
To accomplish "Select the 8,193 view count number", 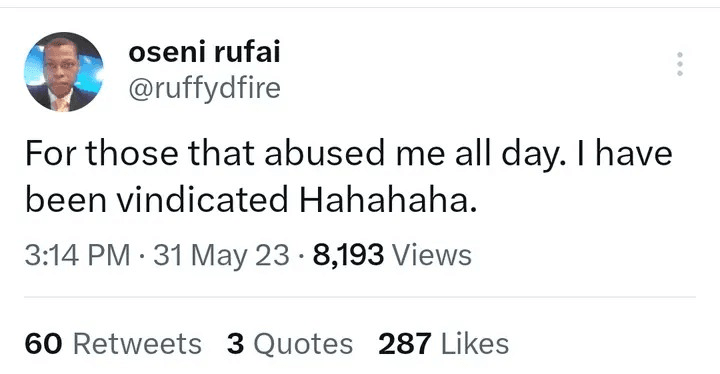I will coord(348,255).
